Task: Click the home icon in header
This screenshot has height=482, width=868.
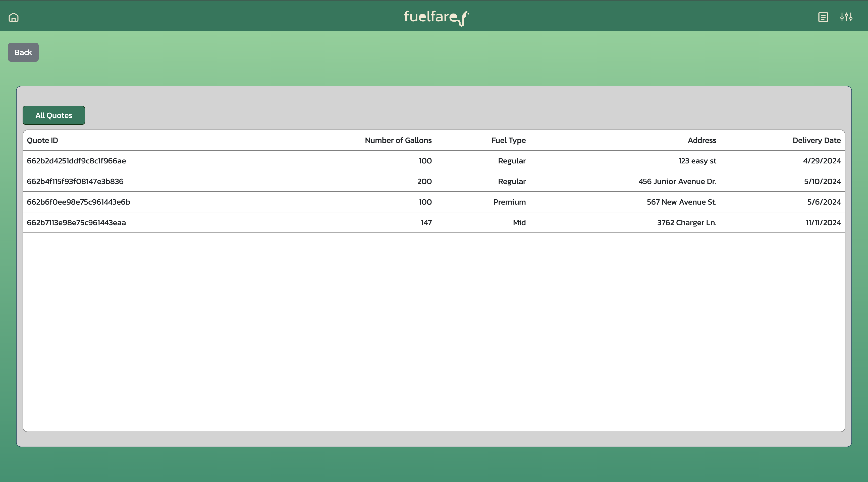Action: pos(14,17)
